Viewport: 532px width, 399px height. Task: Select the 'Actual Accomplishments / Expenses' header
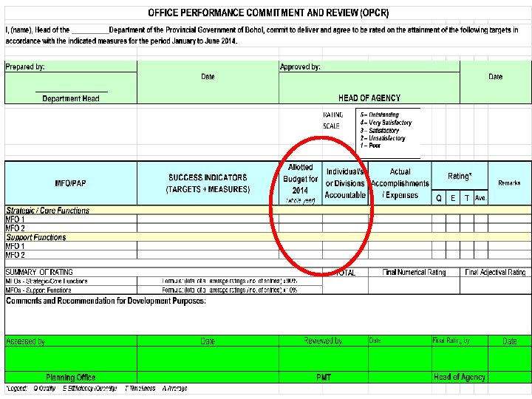coord(400,183)
